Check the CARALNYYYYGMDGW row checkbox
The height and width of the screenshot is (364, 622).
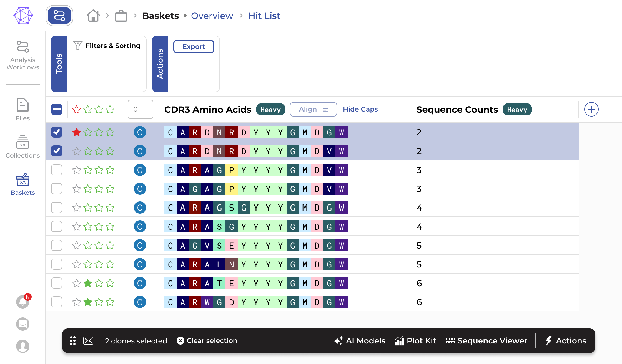coord(57,264)
